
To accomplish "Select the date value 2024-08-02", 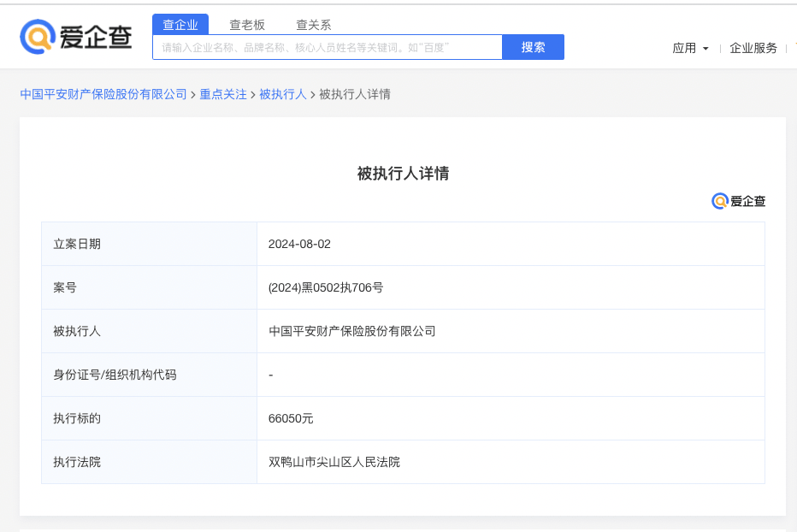I will pos(299,244).
